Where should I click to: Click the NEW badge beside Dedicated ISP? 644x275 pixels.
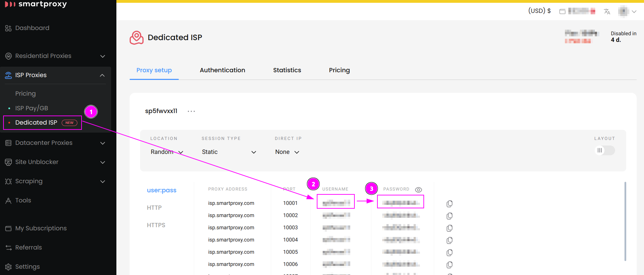pyautogui.click(x=69, y=123)
